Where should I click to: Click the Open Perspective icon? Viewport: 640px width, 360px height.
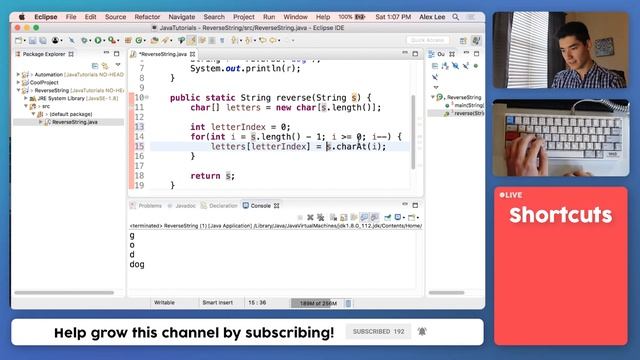463,40
